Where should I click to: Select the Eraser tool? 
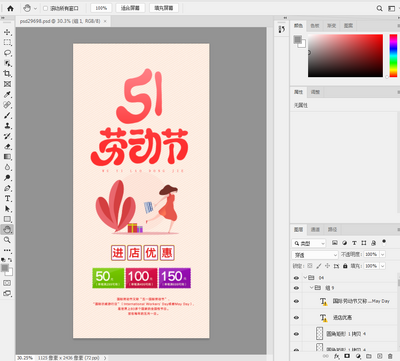point(7,146)
